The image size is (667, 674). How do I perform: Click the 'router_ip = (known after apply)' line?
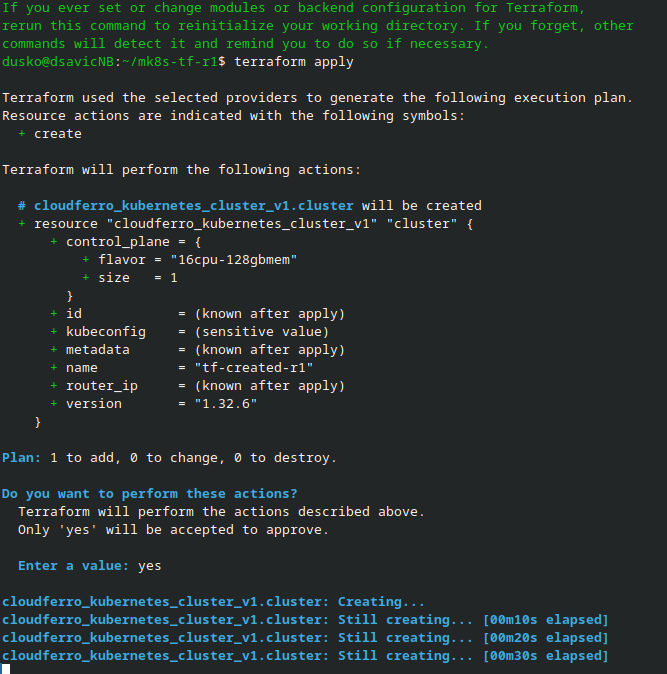point(198,386)
